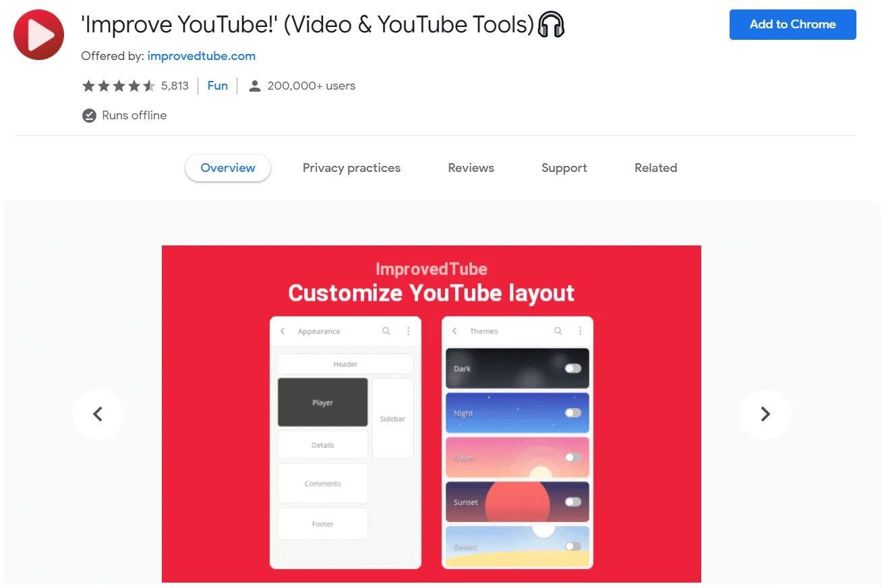The height and width of the screenshot is (588, 882).
Task: Switch to the Reviews tab
Action: (x=471, y=168)
